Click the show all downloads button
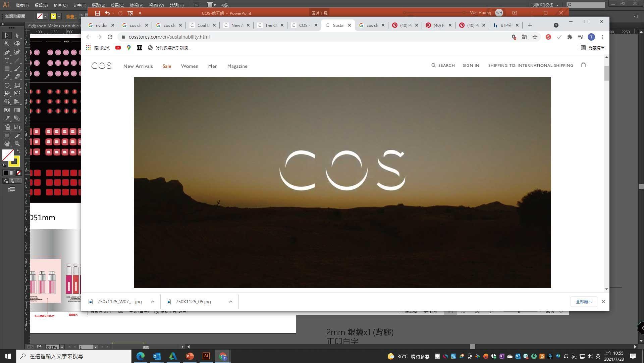Image resolution: width=644 pixels, height=363 pixels. (584, 302)
